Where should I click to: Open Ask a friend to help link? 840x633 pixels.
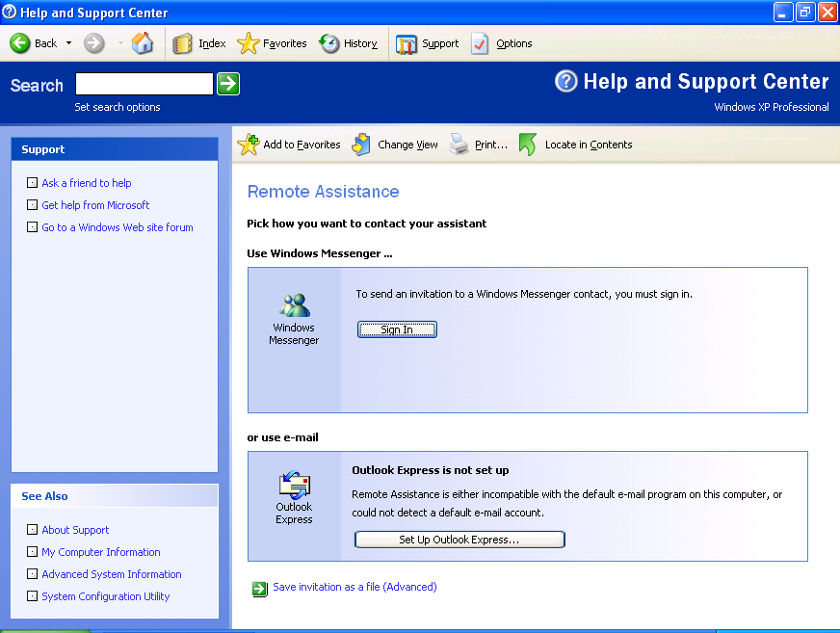(x=87, y=183)
